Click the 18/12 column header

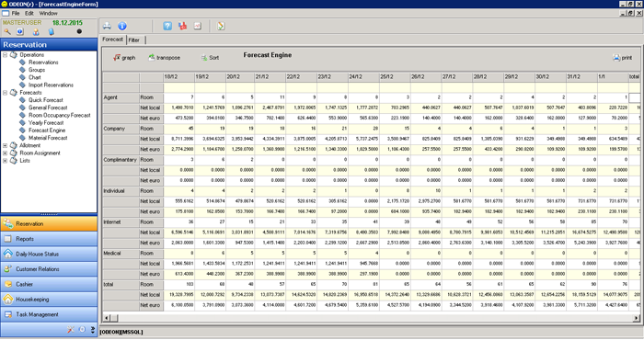click(178, 76)
